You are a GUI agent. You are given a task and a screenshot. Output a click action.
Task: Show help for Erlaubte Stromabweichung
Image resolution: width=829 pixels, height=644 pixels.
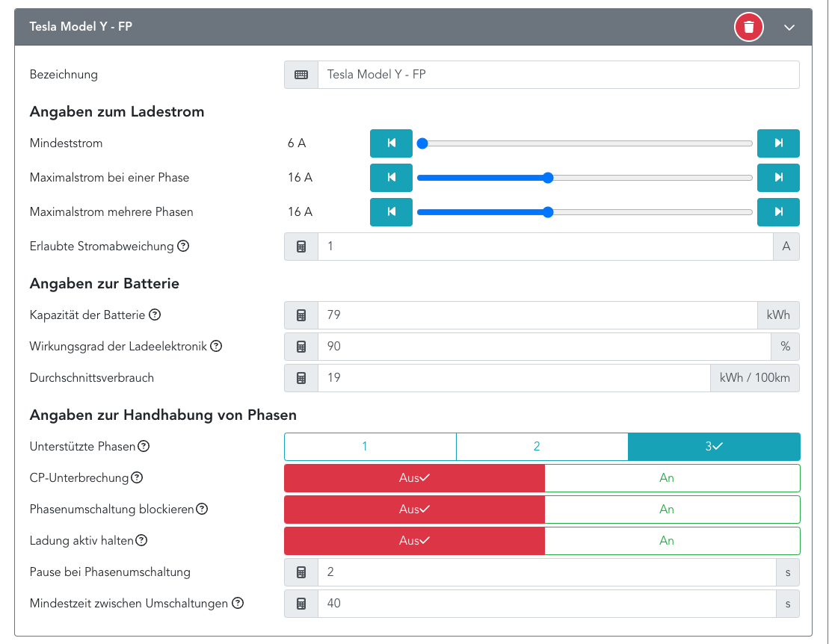point(183,246)
